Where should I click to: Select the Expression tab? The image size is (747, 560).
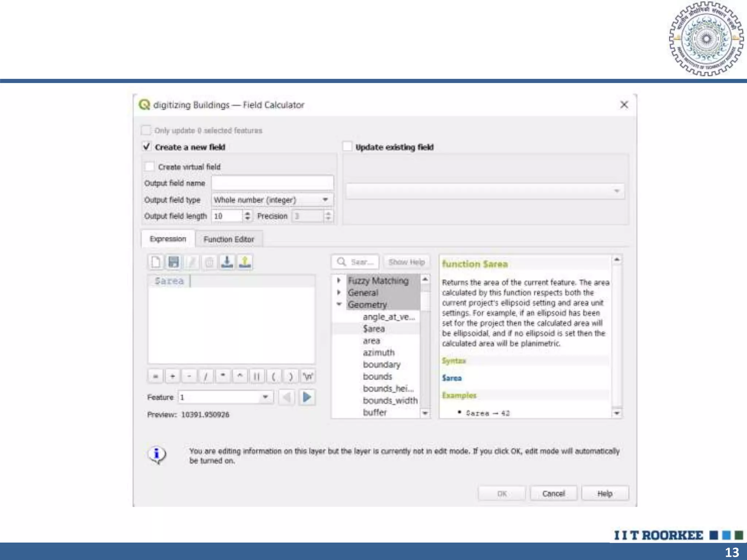(x=168, y=239)
